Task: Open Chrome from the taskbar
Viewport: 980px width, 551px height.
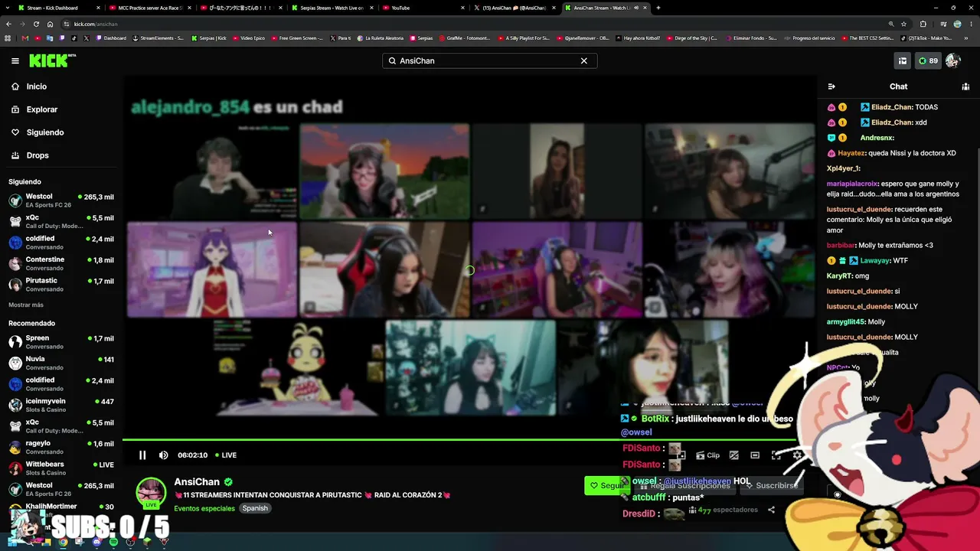Action: tap(63, 542)
